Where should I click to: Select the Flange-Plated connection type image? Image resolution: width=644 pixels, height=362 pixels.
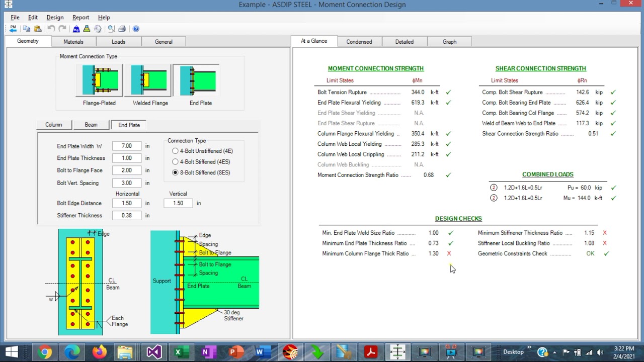coord(100,80)
